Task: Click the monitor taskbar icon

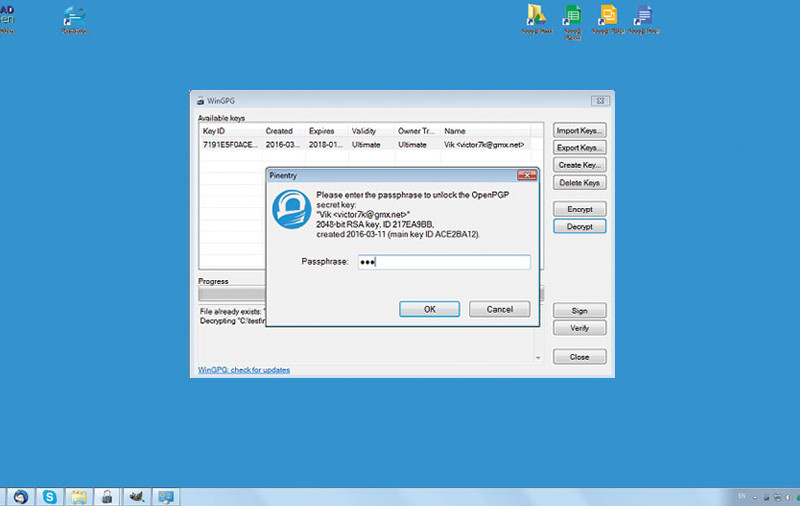Action: [x=165, y=497]
